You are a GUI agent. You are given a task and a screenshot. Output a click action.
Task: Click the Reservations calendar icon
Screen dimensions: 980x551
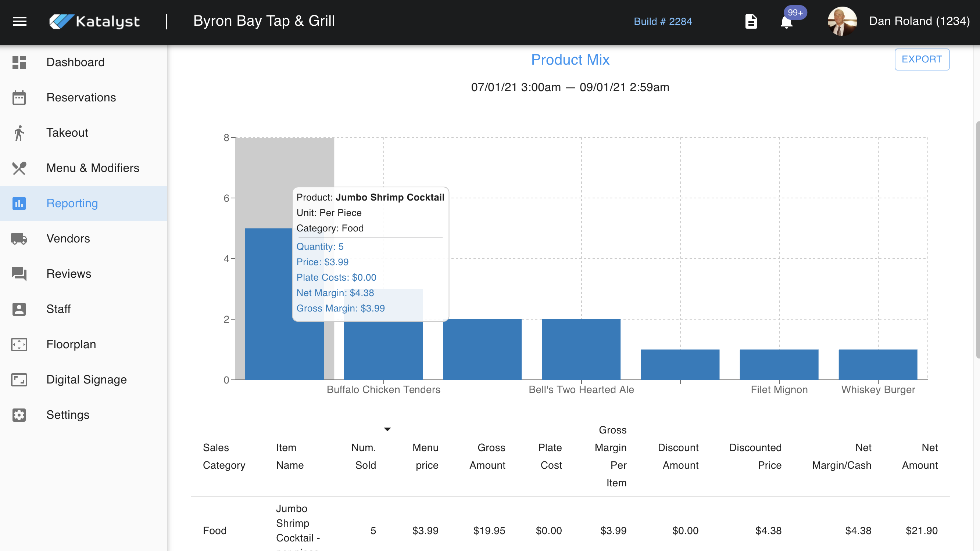[x=19, y=98]
